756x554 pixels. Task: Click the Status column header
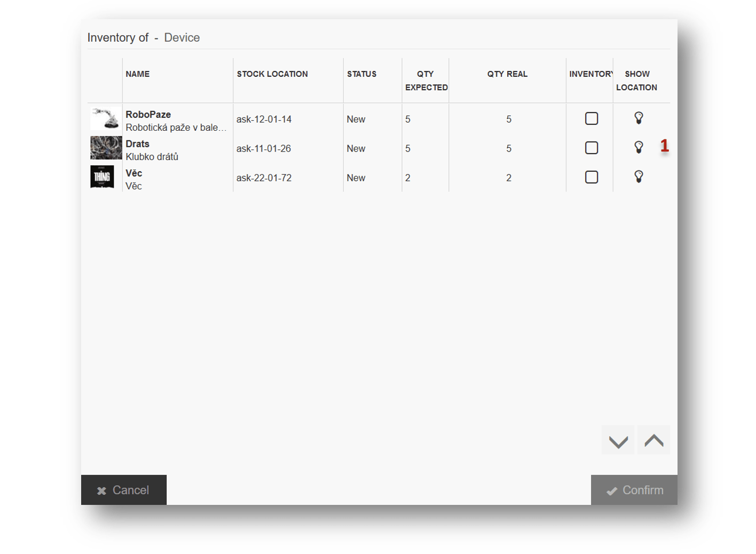pyautogui.click(x=361, y=74)
